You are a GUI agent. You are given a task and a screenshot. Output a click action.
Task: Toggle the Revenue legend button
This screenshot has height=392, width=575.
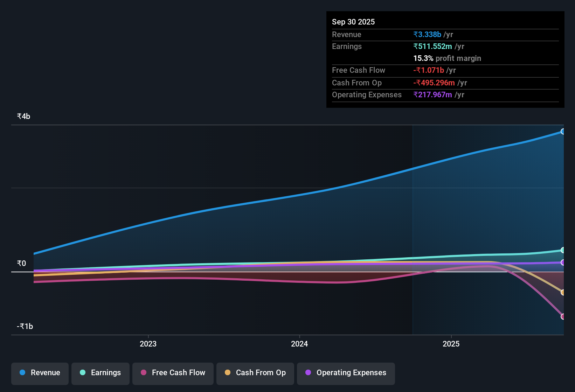40,373
